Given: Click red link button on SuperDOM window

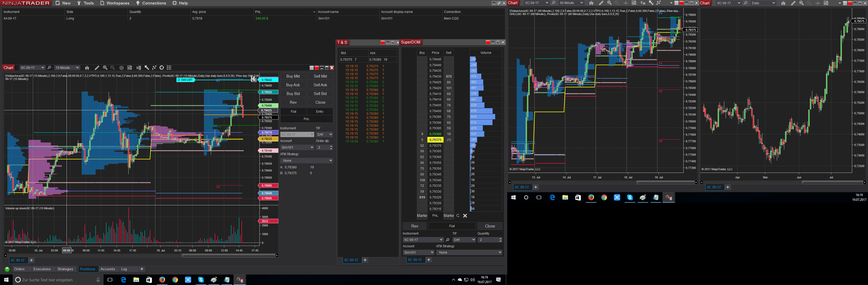Looking at the screenshot, I should pos(488,42).
